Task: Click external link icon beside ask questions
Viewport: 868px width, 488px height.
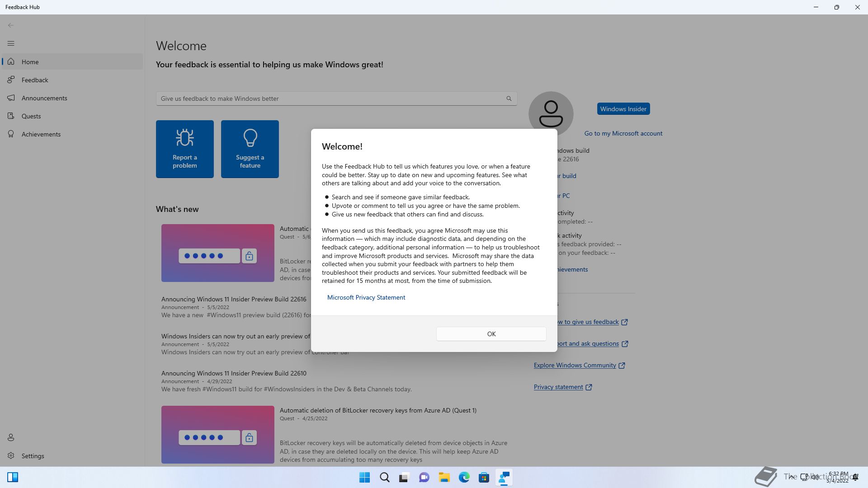Action: 625,344
